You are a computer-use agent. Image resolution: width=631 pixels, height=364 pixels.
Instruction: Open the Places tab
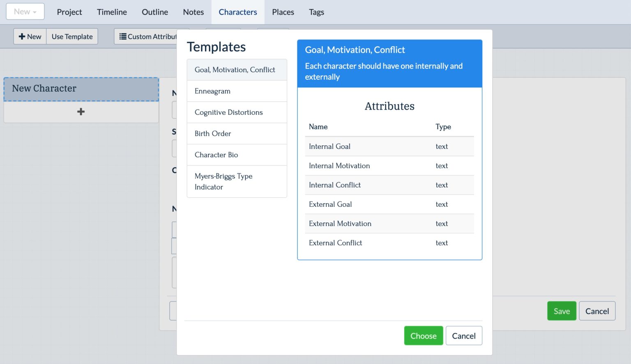[x=283, y=12]
